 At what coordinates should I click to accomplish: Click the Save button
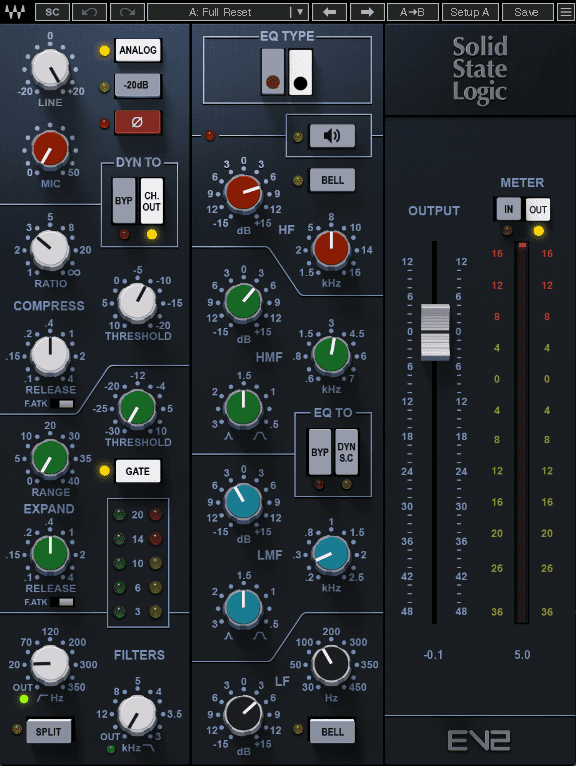tap(527, 12)
